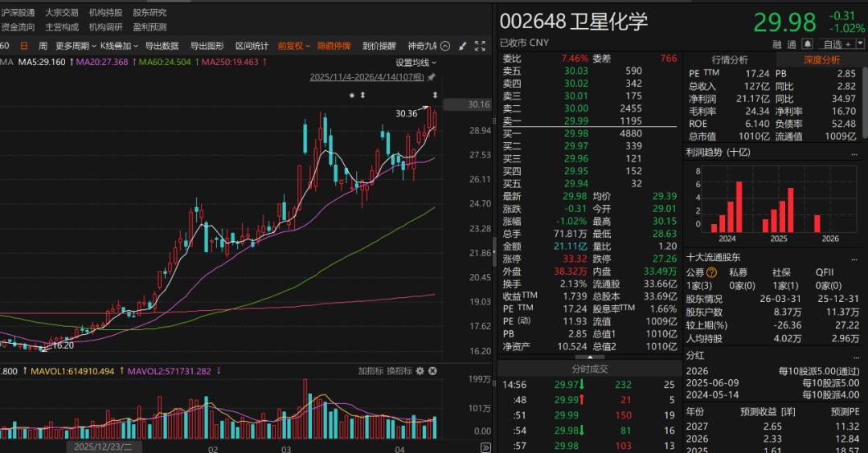868x453 pixels.
Task: Click the 分时成交 header
Action: pyautogui.click(x=590, y=369)
